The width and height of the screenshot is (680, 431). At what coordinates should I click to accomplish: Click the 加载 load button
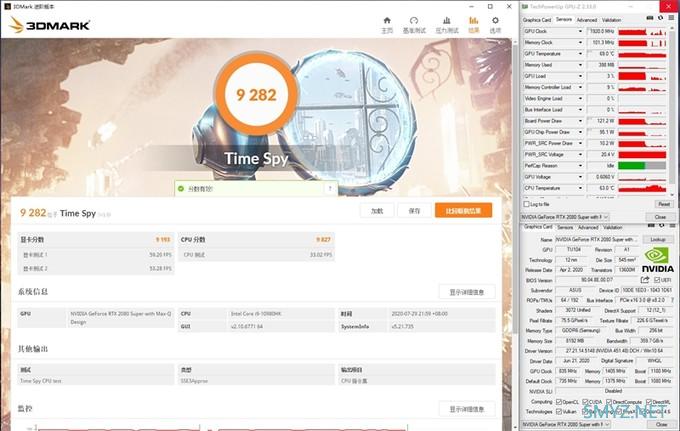(377, 210)
